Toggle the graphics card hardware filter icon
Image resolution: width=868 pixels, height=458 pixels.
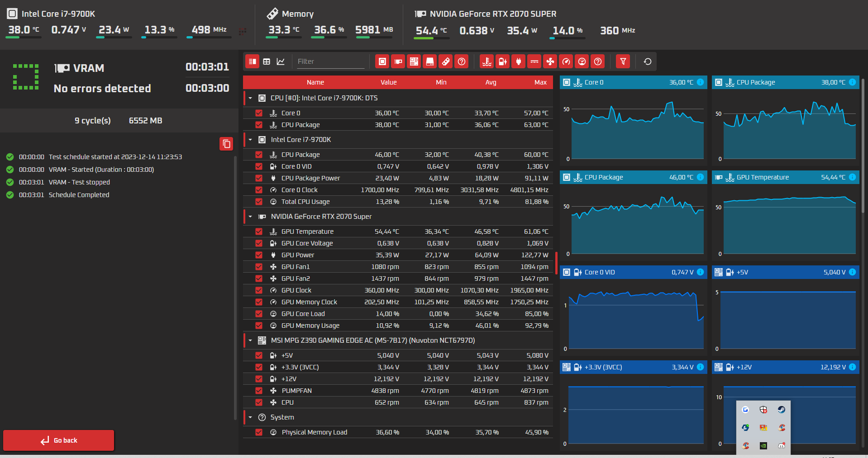pos(398,61)
